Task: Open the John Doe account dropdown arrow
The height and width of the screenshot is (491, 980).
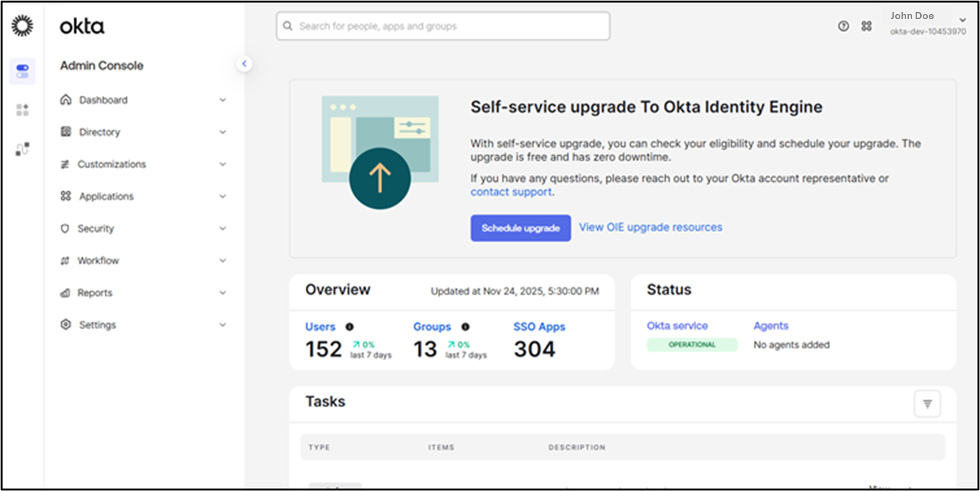Action: pyautogui.click(x=962, y=20)
